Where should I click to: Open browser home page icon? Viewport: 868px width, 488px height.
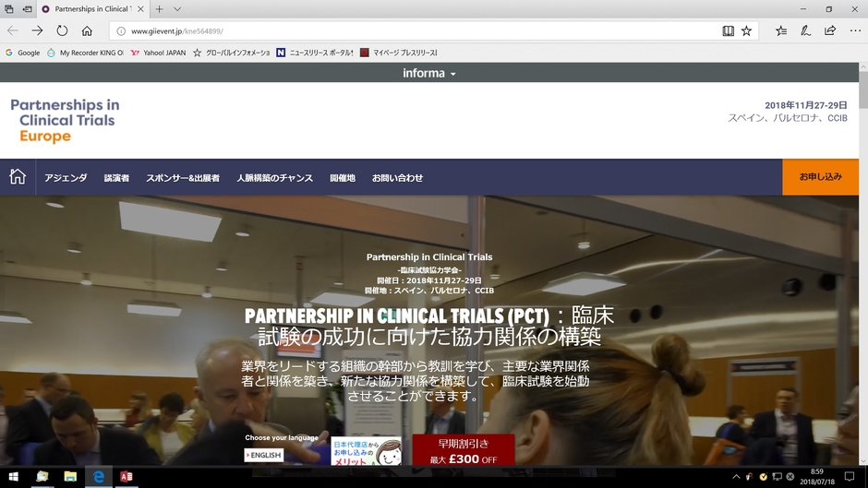[x=87, y=31]
